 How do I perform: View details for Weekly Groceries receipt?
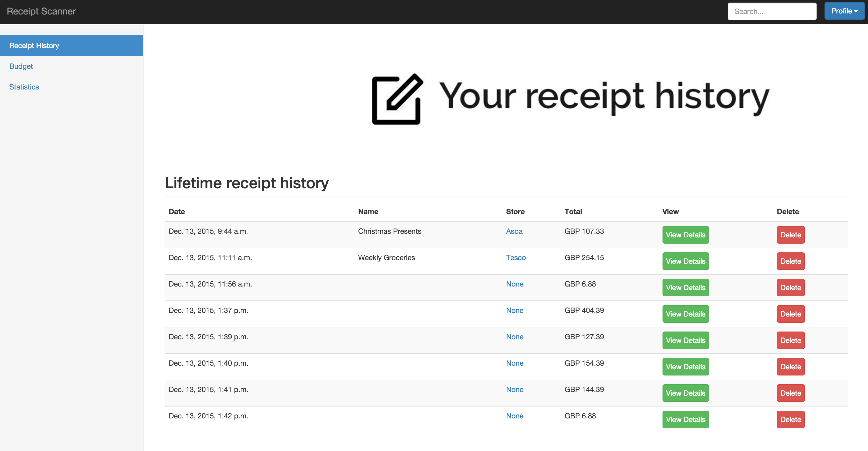pos(685,261)
